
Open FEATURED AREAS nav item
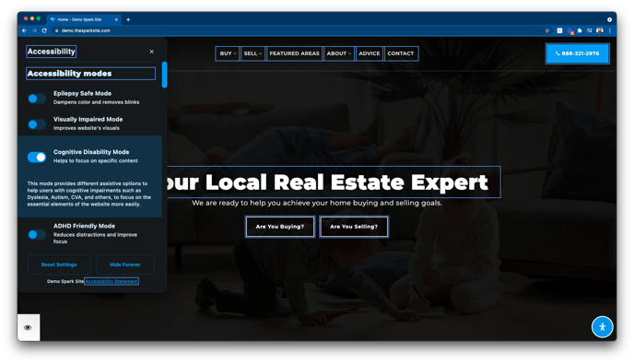pyautogui.click(x=294, y=53)
